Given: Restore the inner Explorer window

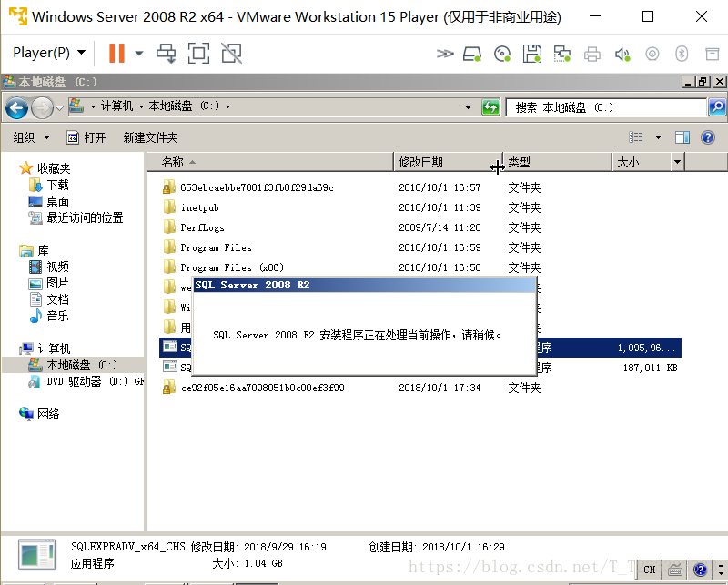Looking at the screenshot, I should pyautogui.click(x=703, y=82).
